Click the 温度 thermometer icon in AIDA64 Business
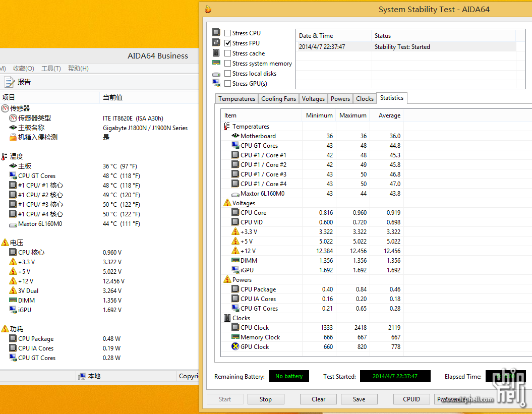 [x=5, y=156]
